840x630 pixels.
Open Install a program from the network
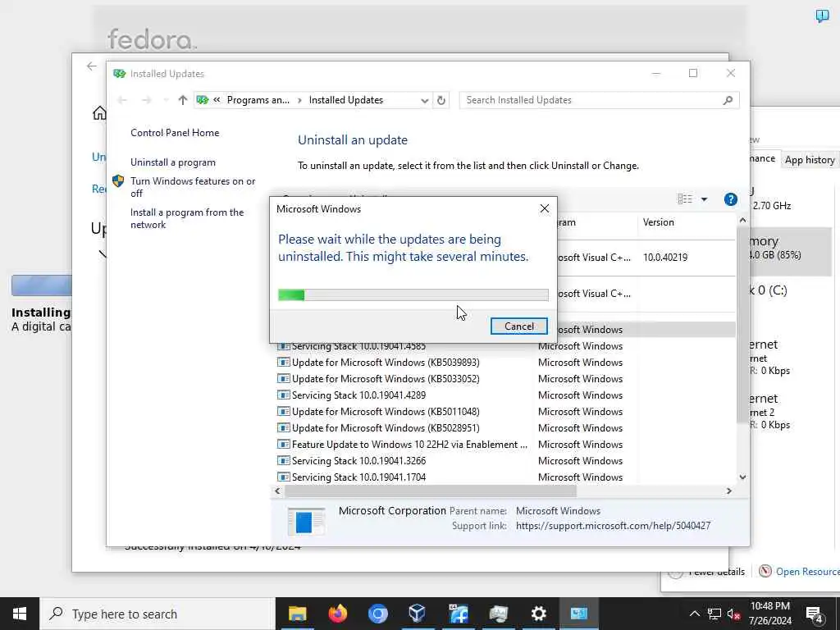click(x=187, y=218)
